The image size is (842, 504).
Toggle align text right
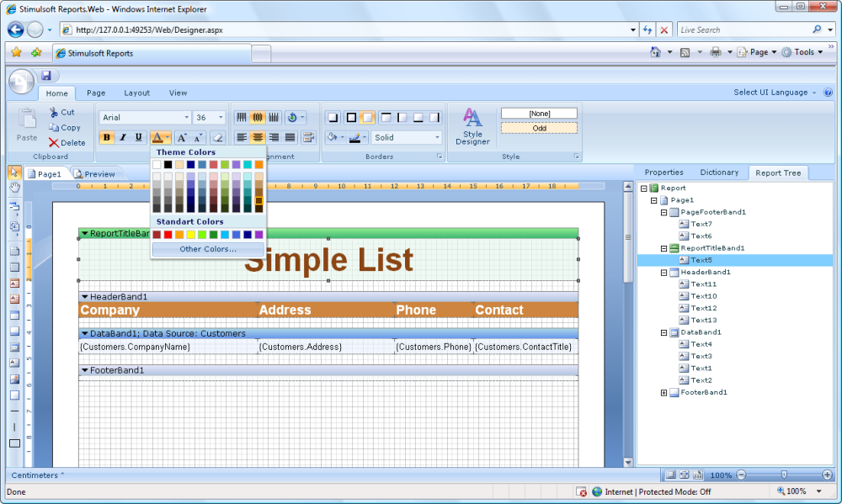coord(274,137)
